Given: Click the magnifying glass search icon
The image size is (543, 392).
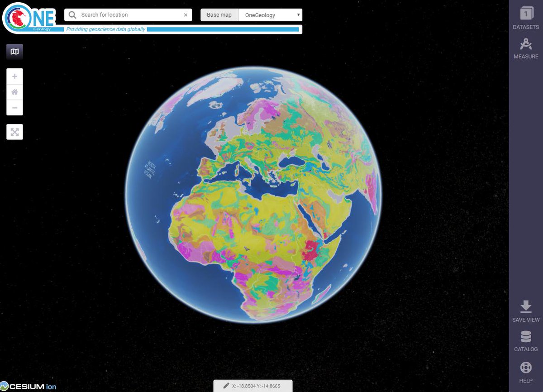Looking at the screenshot, I should pos(72,14).
